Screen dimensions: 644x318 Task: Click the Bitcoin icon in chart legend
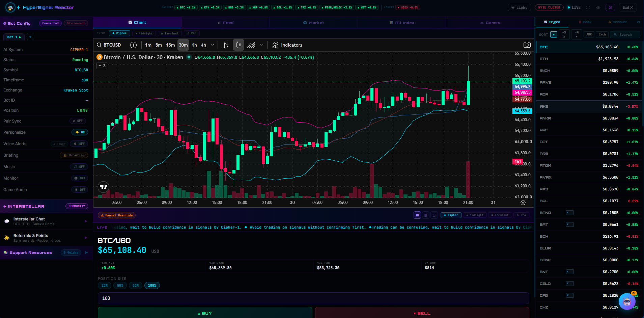[100, 57]
